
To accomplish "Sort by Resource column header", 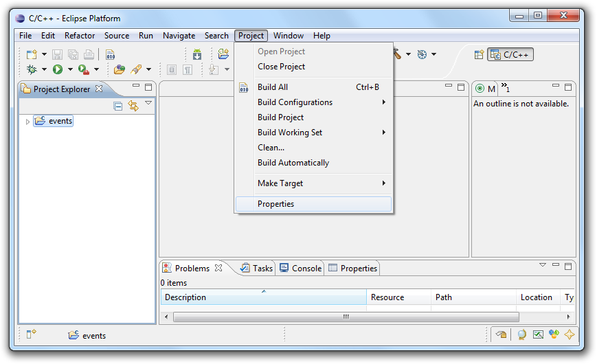I will tap(398, 297).
